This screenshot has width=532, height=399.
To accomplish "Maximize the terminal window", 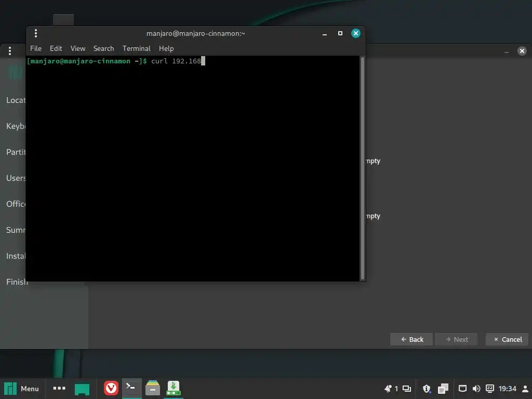I will [x=340, y=33].
